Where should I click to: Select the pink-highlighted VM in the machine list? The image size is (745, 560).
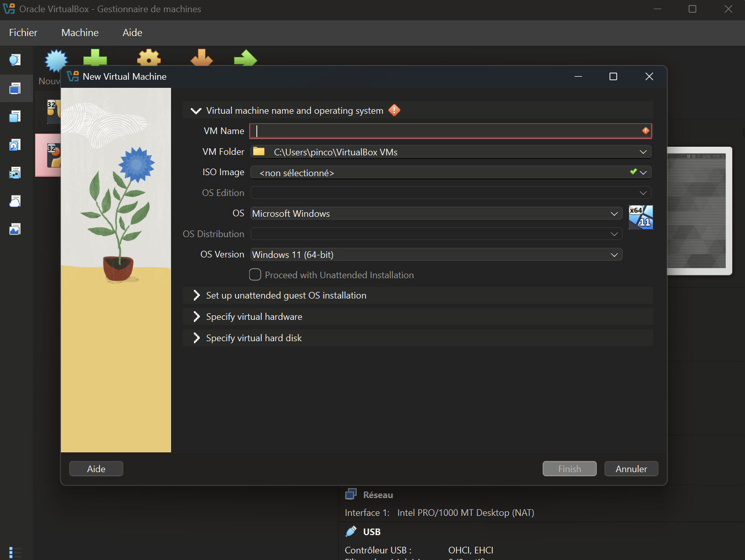pyautogui.click(x=48, y=155)
